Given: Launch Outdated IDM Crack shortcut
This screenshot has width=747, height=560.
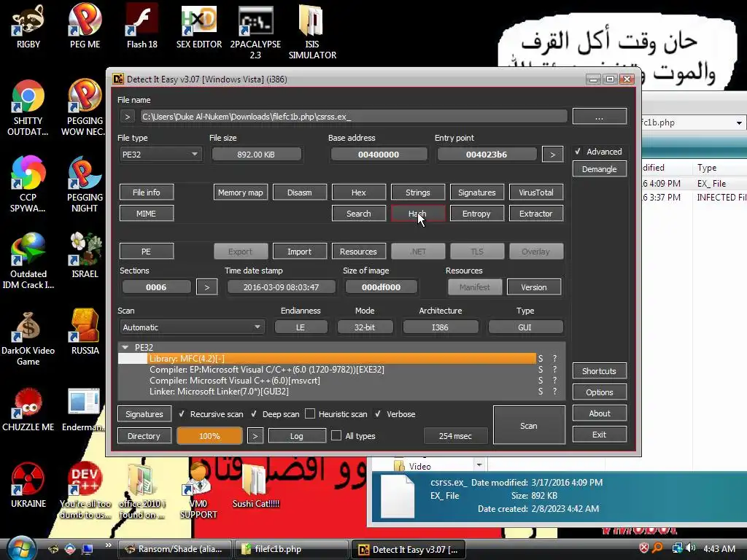Looking at the screenshot, I should 28,261.
